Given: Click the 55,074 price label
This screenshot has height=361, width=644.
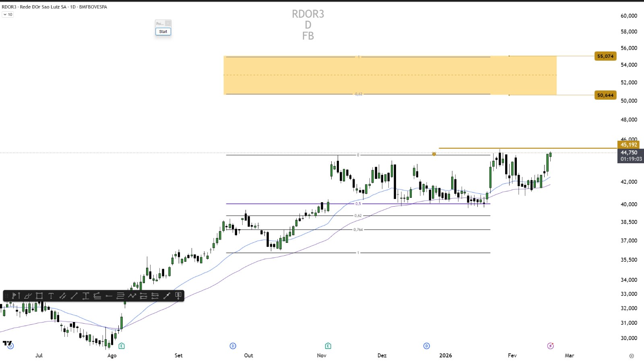Looking at the screenshot, I should pos(605,56).
